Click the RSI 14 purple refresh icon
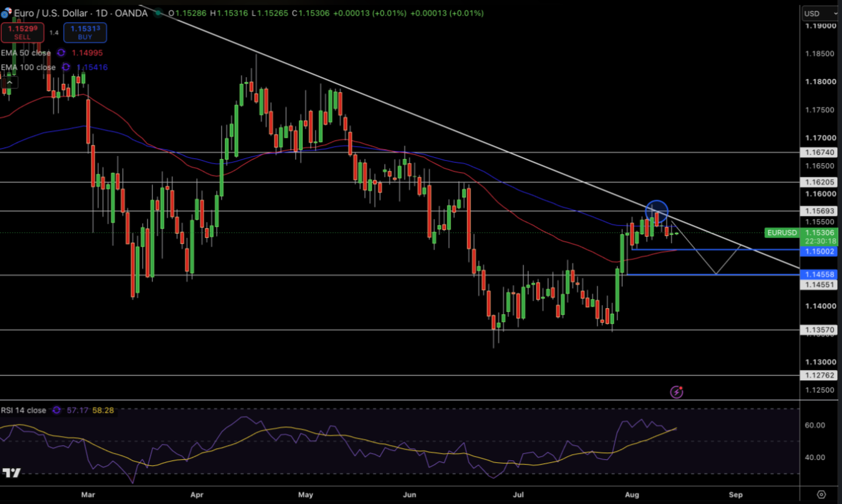This screenshot has height=504, width=842. click(x=56, y=410)
